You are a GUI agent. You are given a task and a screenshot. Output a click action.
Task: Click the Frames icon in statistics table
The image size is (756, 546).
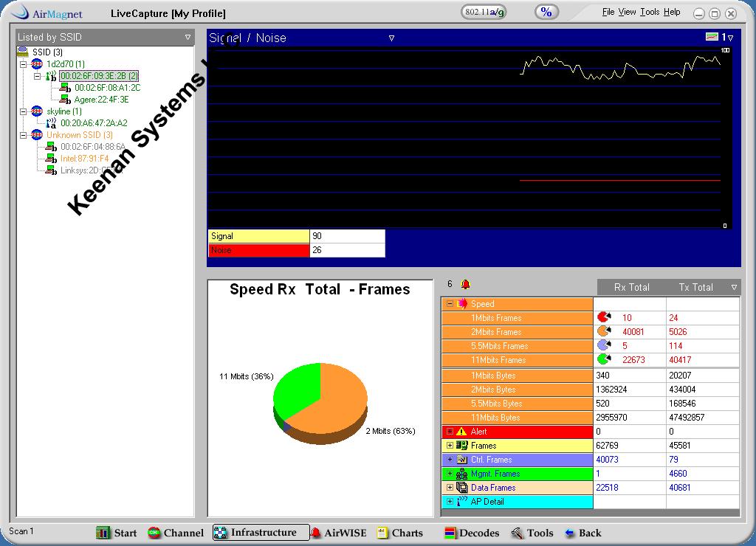(x=462, y=445)
